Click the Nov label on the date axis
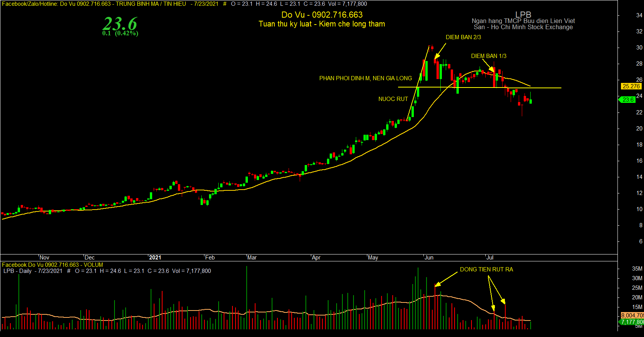The image size is (644, 337). 45,258
